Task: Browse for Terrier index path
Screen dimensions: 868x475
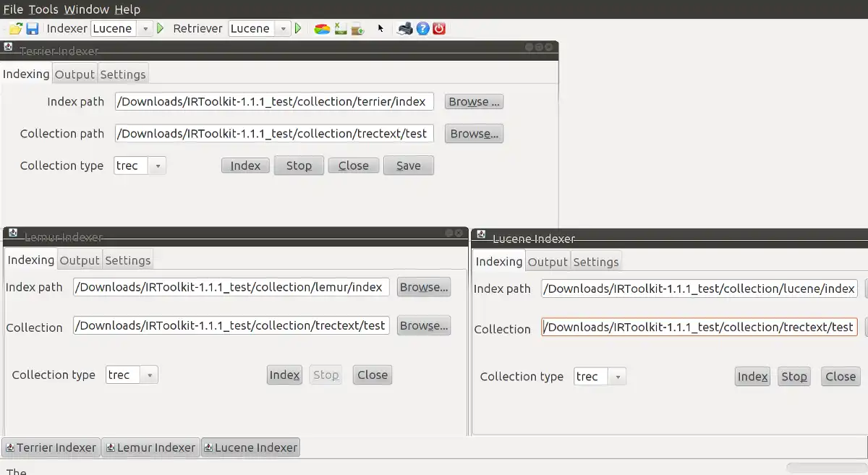Action: tap(474, 102)
